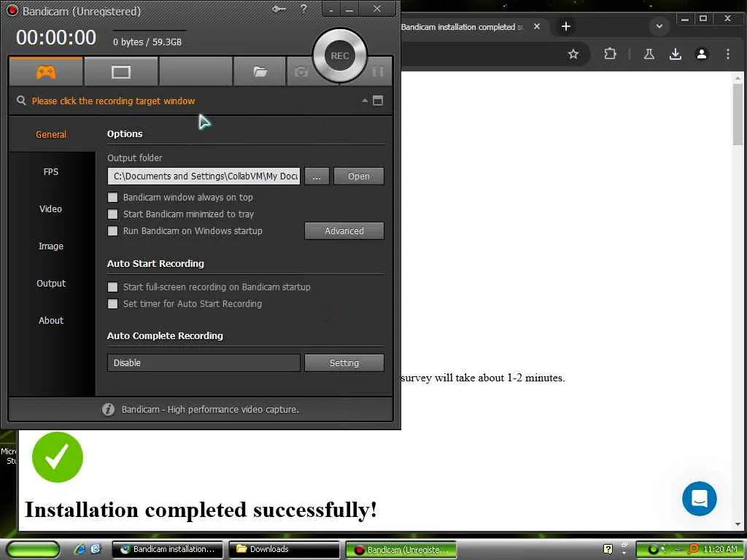Open the Image settings tab
The width and height of the screenshot is (747, 560).
pyautogui.click(x=51, y=246)
